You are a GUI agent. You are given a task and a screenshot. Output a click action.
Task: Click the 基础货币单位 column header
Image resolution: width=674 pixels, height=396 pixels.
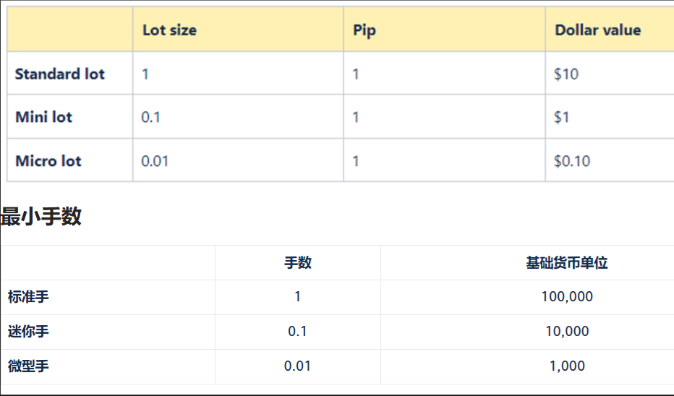(x=567, y=263)
